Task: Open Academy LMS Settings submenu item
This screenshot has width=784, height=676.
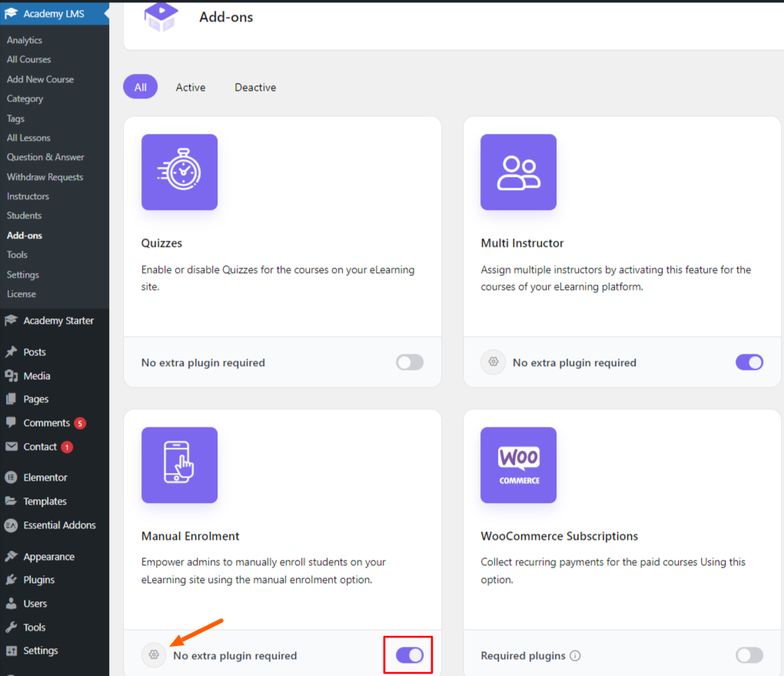Action: click(x=23, y=275)
